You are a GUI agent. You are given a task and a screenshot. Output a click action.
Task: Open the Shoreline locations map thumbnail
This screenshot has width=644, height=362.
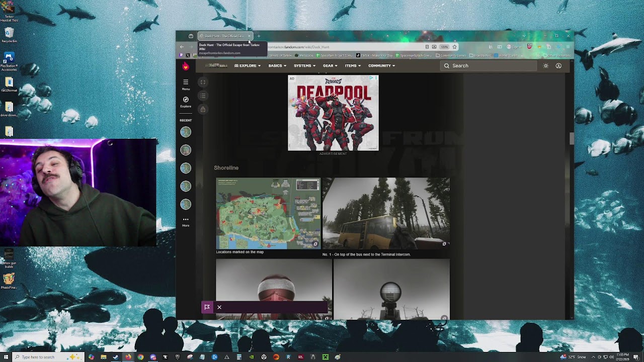(x=268, y=213)
